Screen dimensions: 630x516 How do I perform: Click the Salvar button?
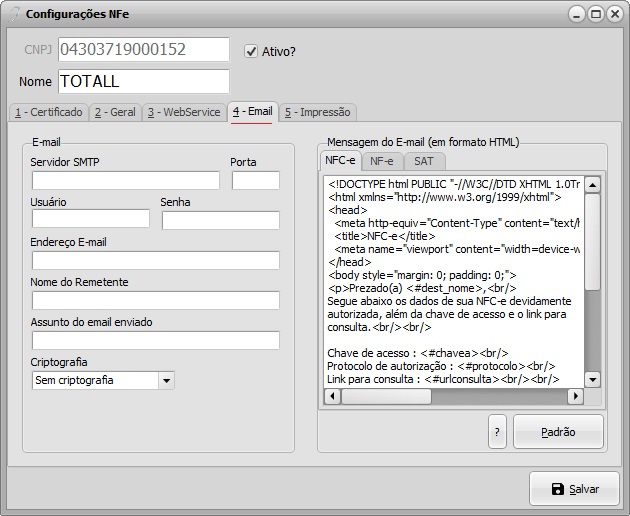point(575,489)
